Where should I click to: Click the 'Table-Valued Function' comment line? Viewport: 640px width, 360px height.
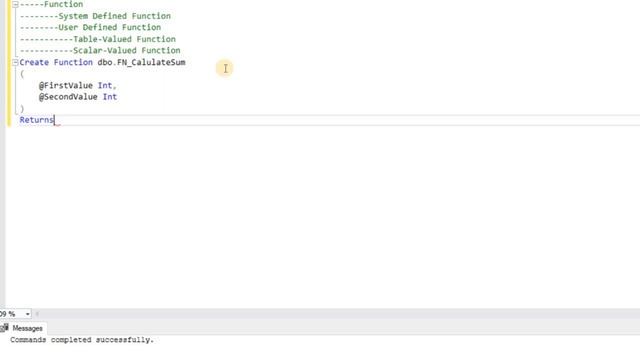pos(98,39)
